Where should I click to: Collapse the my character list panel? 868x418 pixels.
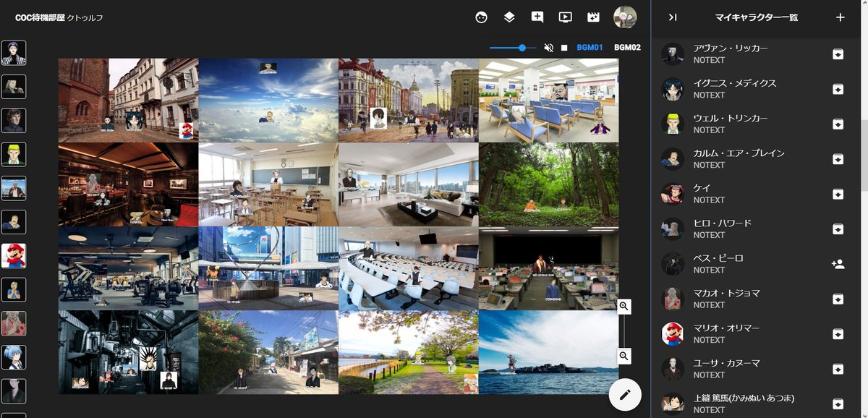point(673,17)
